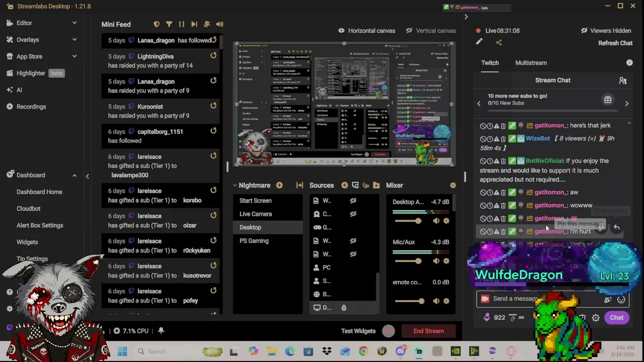Image resolution: width=644 pixels, height=362 pixels.
Task: Open the AI sidebar item
Action: 19,90
